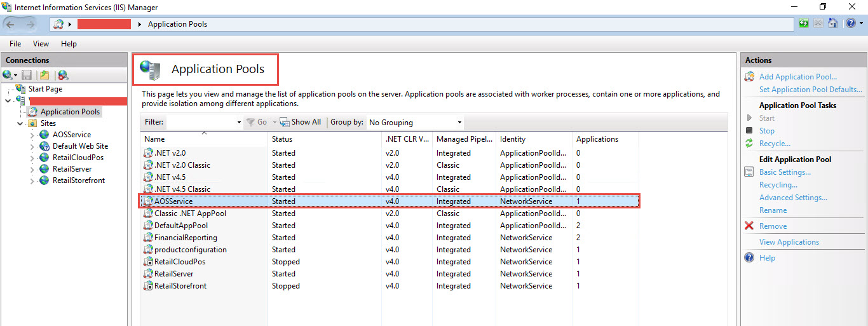Screen dimensions: 868x326
Task: Collapse the server node in Connections tree
Action: [8, 100]
